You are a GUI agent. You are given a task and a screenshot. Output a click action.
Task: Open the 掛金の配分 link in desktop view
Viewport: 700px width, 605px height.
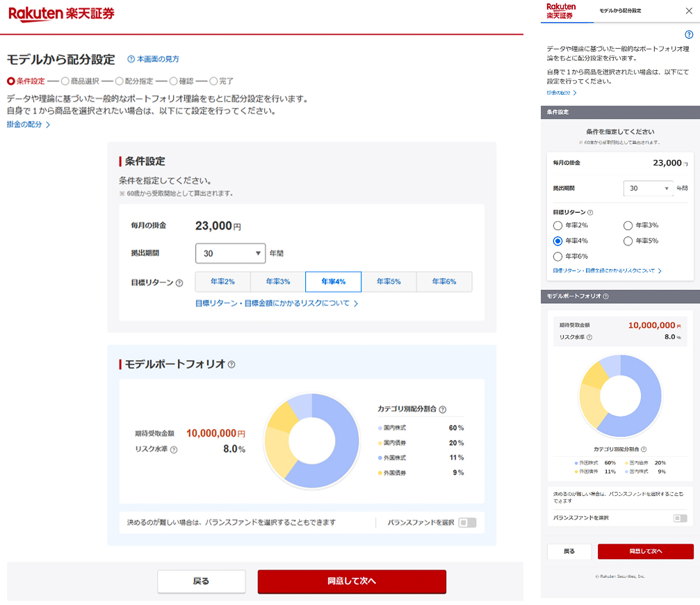[24, 124]
